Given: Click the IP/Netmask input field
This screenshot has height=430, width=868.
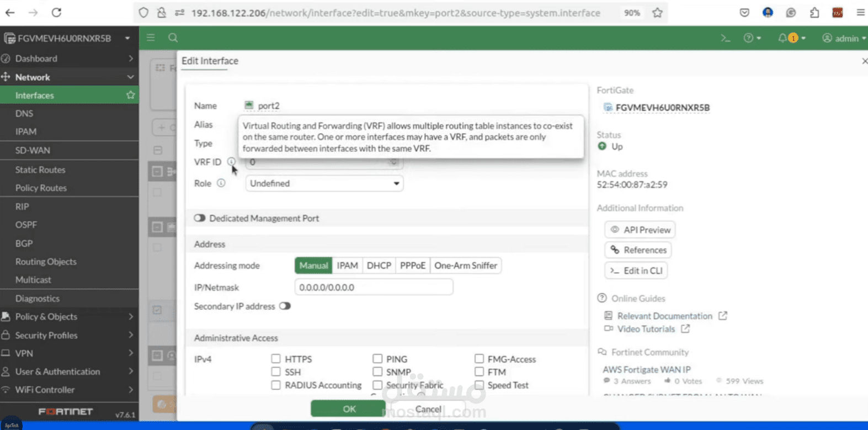Looking at the screenshot, I should [x=374, y=287].
